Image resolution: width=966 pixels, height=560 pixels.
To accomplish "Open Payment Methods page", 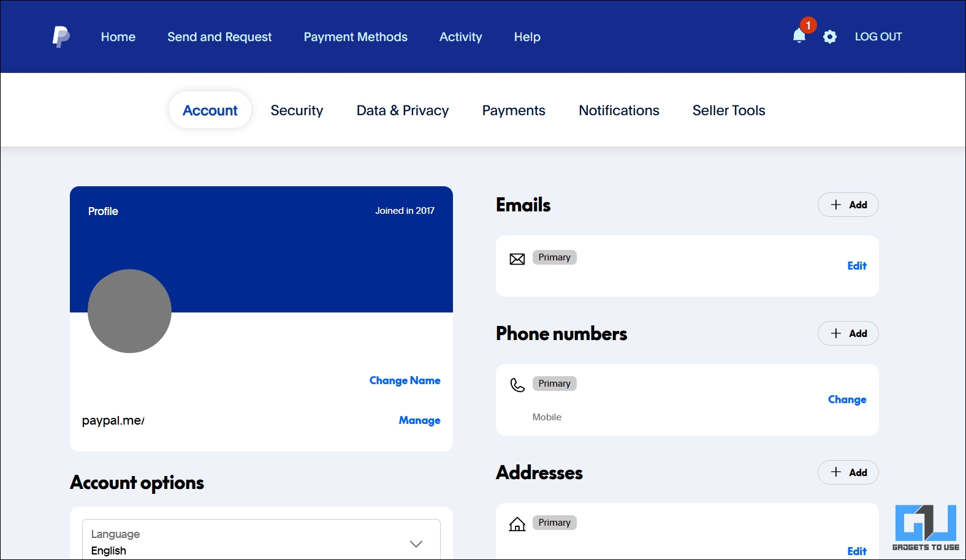I will point(356,37).
